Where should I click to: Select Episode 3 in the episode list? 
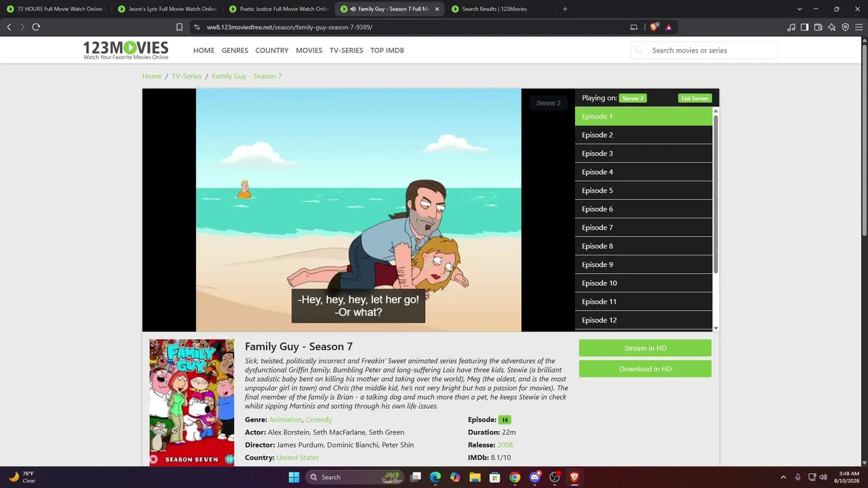click(644, 153)
